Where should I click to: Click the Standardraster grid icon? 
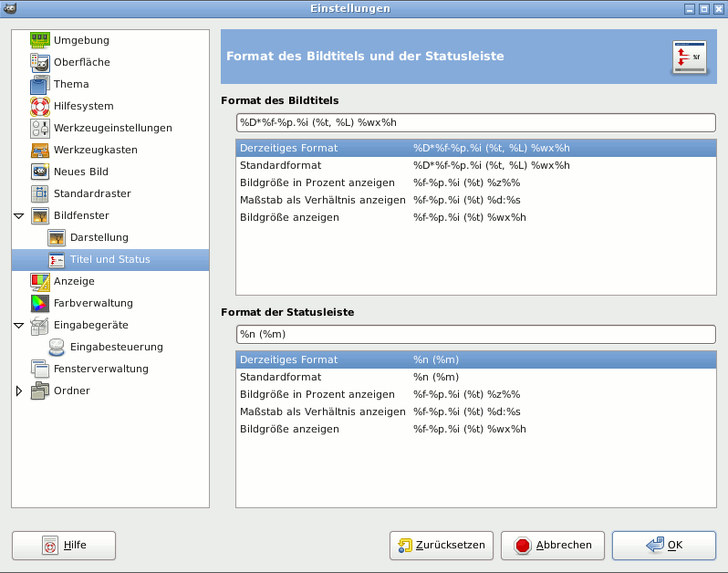40,193
